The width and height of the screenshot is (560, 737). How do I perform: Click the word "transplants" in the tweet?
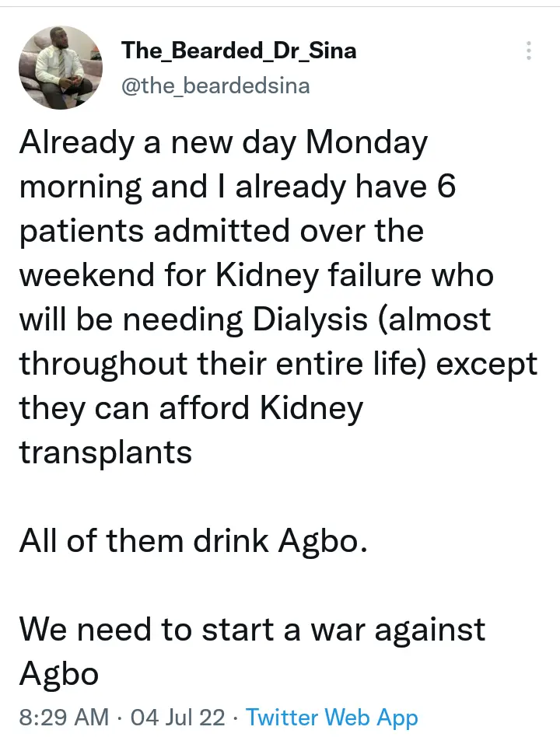(106, 453)
